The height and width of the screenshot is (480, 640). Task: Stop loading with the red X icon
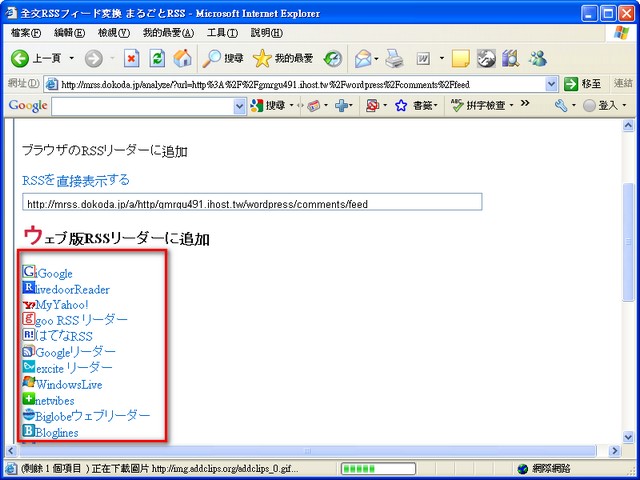tap(131, 59)
